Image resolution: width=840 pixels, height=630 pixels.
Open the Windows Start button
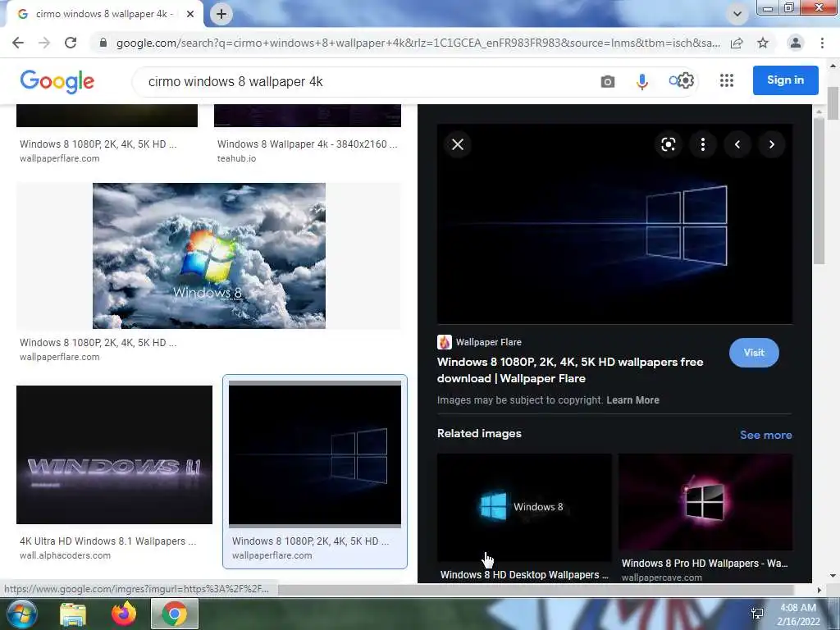(x=22, y=614)
